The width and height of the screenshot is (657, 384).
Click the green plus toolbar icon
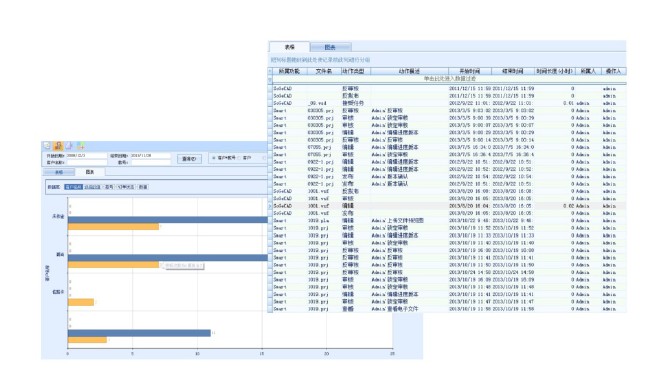tap(80, 145)
